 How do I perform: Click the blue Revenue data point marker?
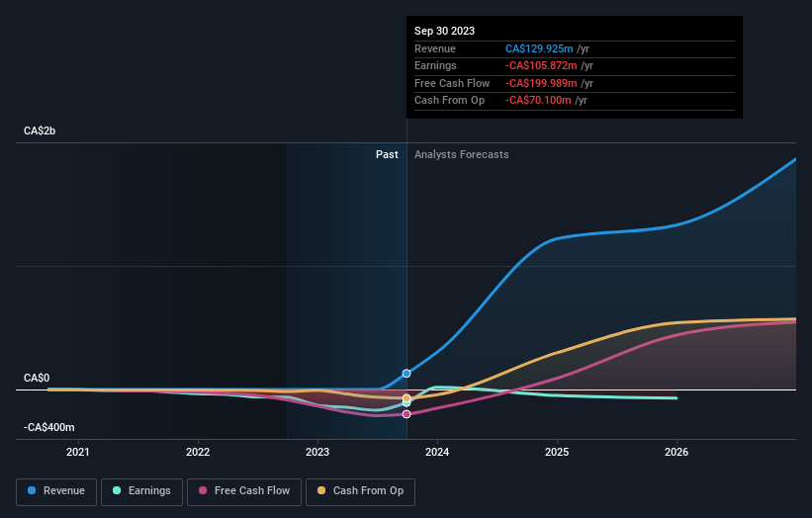406,373
